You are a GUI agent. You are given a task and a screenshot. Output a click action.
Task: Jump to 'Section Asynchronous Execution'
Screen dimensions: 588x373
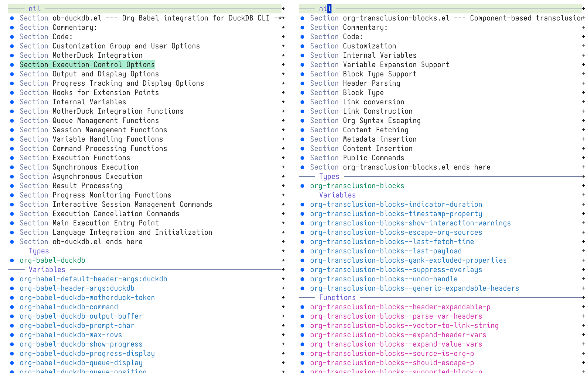pos(81,176)
